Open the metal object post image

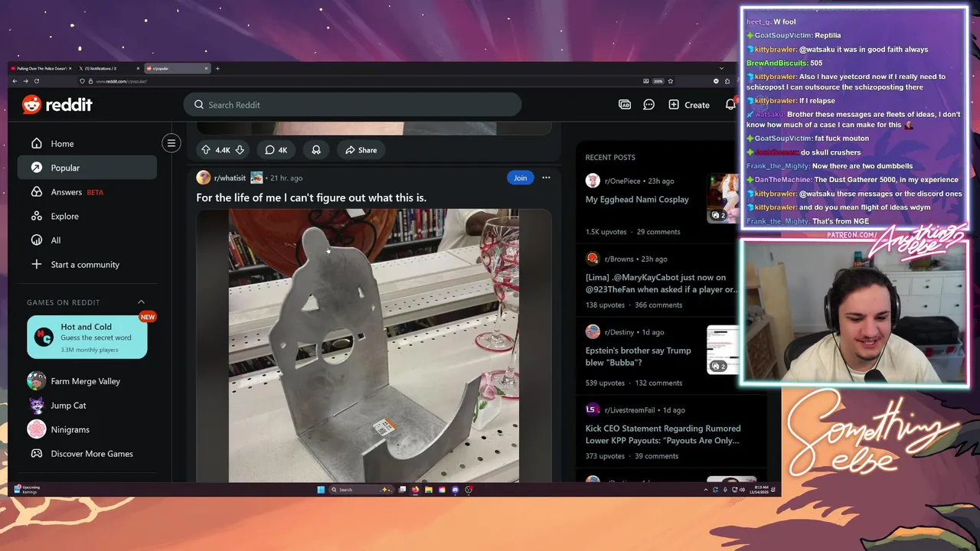[374, 346]
